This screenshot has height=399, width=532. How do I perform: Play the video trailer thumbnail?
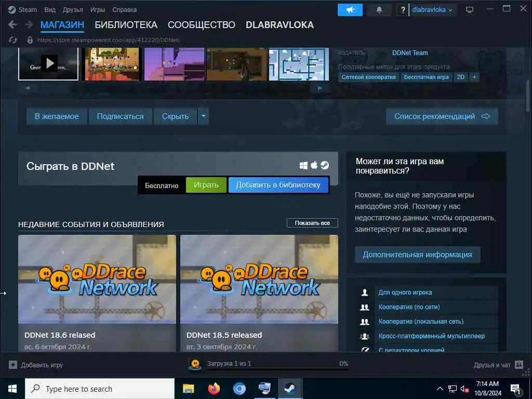pyautogui.click(x=48, y=64)
